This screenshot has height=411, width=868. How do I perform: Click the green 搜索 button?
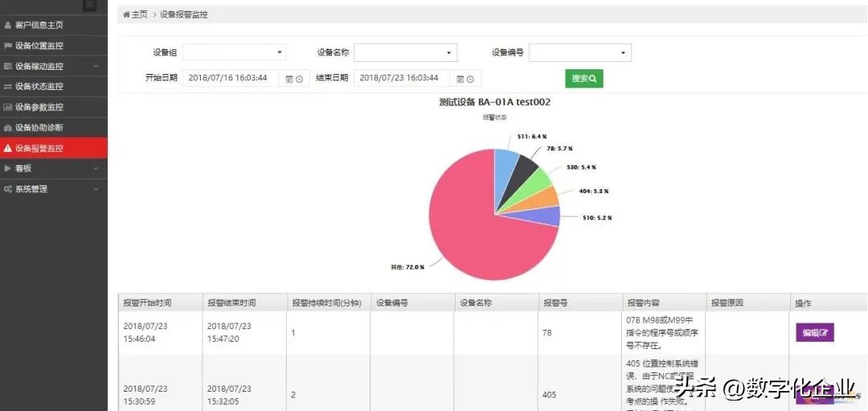coord(584,79)
